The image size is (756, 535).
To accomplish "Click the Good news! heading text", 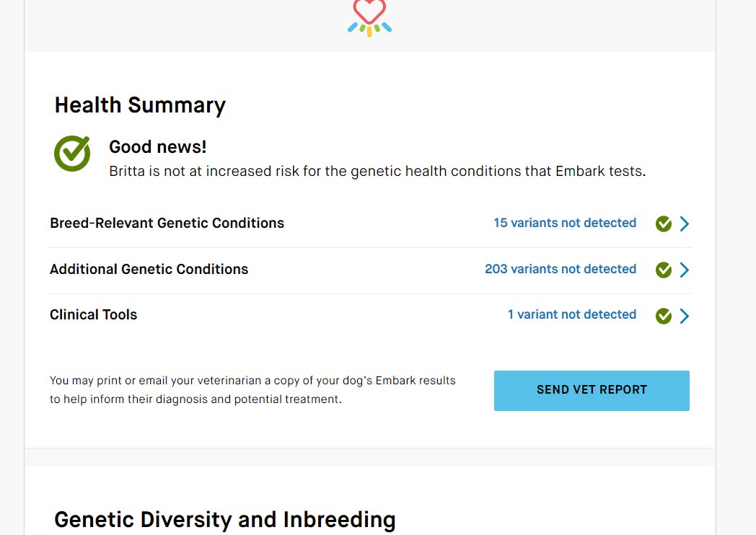I will (158, 147).
